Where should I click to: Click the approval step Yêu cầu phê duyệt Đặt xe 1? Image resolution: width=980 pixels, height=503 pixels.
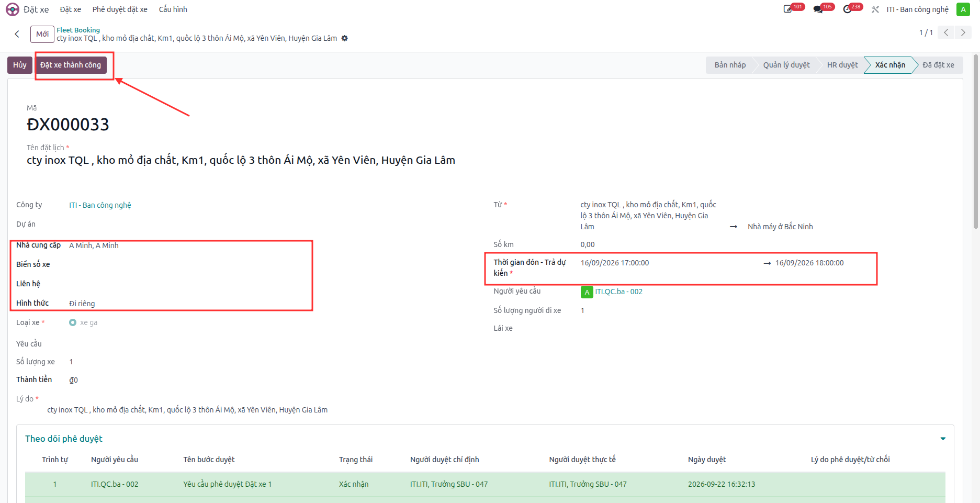coord(228,484)
